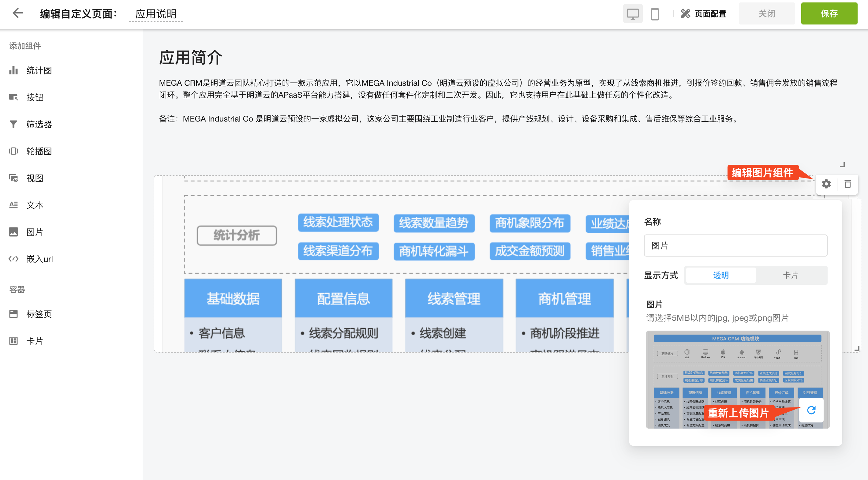Click the text component's corner resize handle

[842, 164]
